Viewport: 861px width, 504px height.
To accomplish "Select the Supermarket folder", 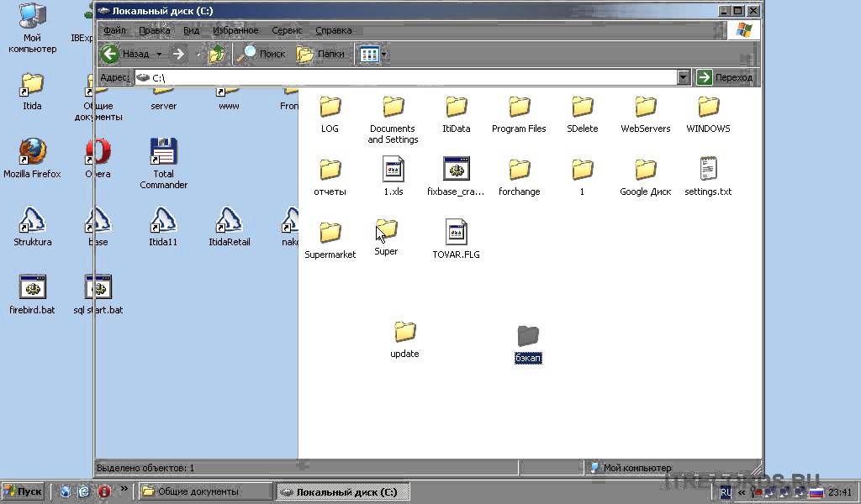I will pyautogui.click(x=330, y=240).
